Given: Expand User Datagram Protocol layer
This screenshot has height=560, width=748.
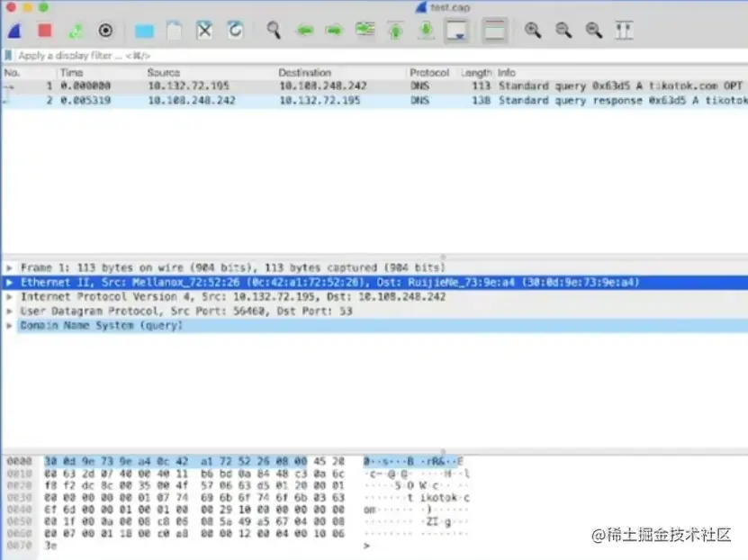Looking at the screenshot, I should click(9, 311).
